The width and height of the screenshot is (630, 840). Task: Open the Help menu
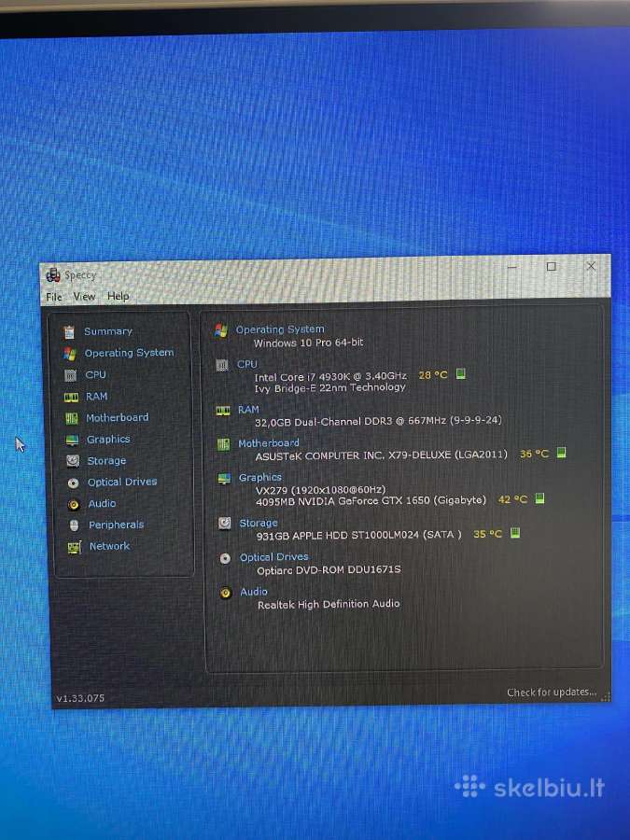[118, 296]
